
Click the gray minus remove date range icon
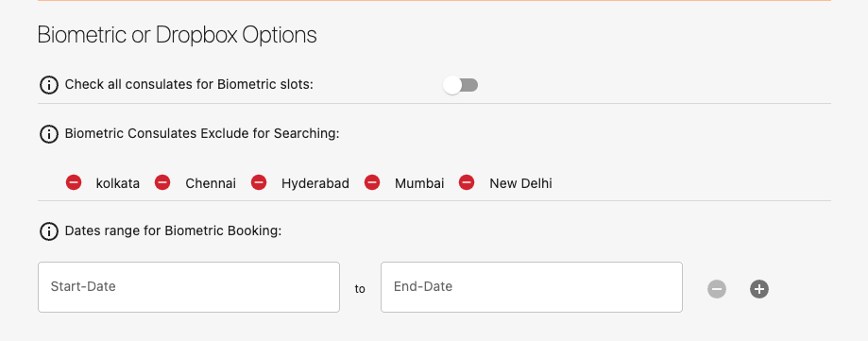[717, 289]
